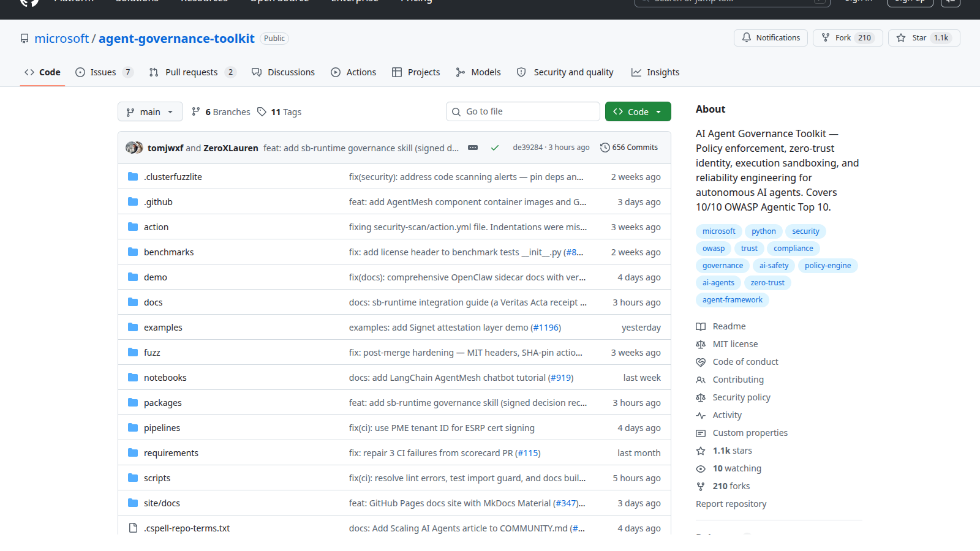Select the policy-engine topic tag
Screen dimensions: 980x551
[x=828, y=266]
